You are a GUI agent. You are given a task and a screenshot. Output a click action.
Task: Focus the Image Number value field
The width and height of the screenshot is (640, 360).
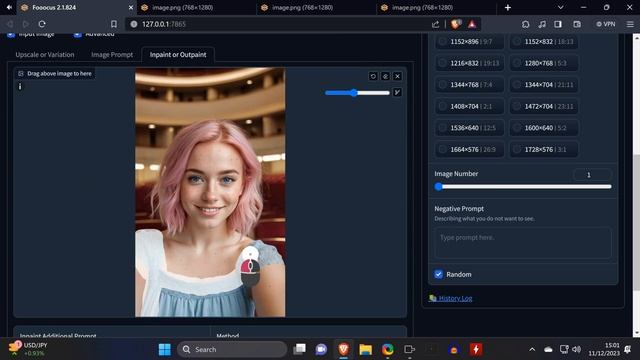(592, 175)
